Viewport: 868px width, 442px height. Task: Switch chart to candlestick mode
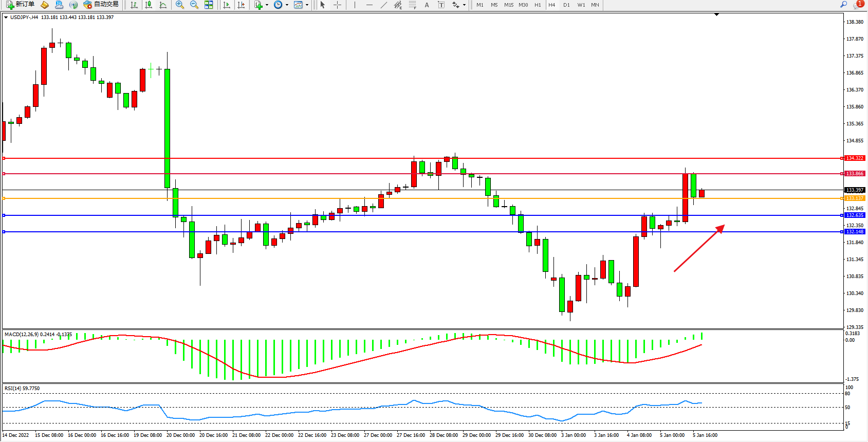(x=149, y=5)
